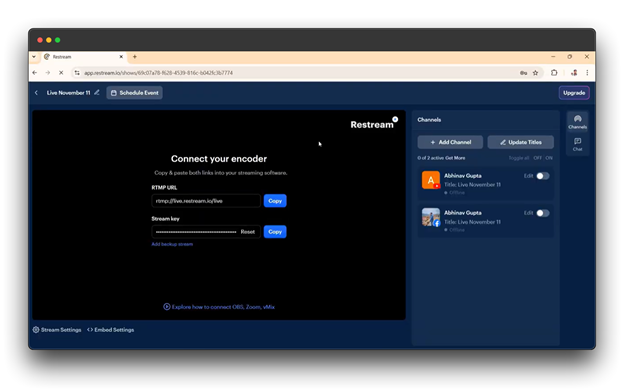Open Stream Settings

[57, 330]
